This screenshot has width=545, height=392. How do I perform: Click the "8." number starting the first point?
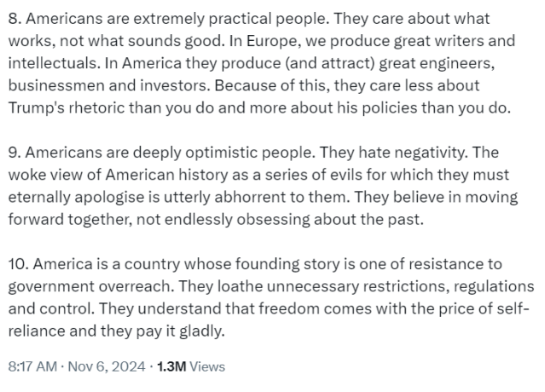[13, 17]
